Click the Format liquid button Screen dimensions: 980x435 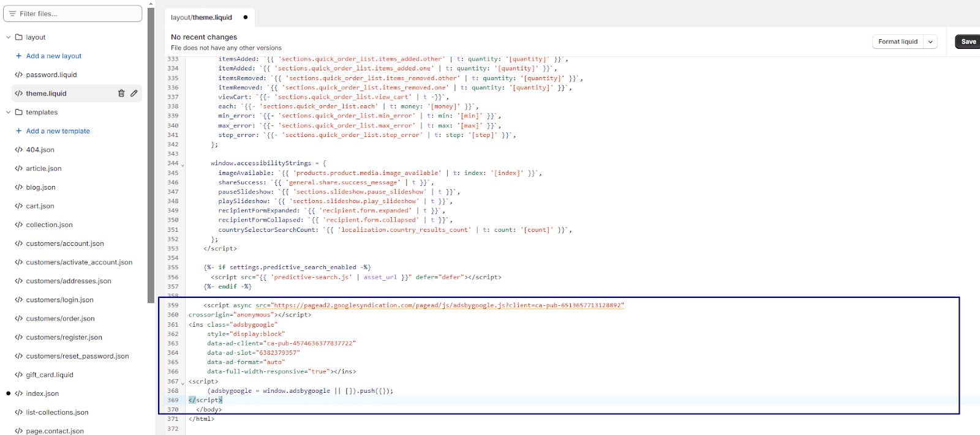(898, 42)
